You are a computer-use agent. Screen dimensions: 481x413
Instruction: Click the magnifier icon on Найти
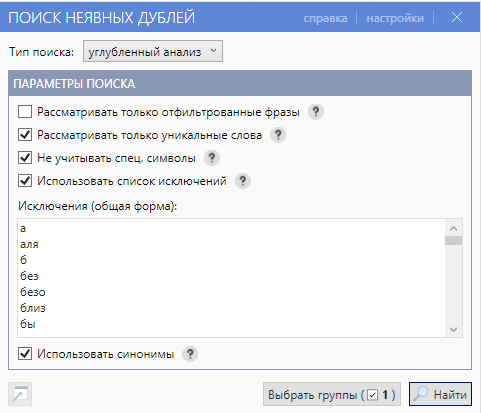coord(421,394)
